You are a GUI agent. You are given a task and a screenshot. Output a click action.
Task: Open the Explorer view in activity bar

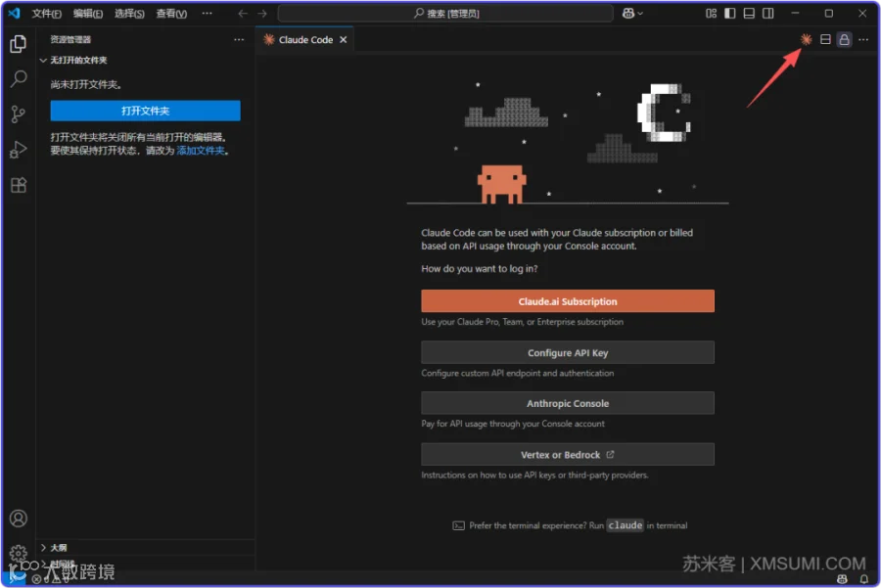[x=18, y=43]
